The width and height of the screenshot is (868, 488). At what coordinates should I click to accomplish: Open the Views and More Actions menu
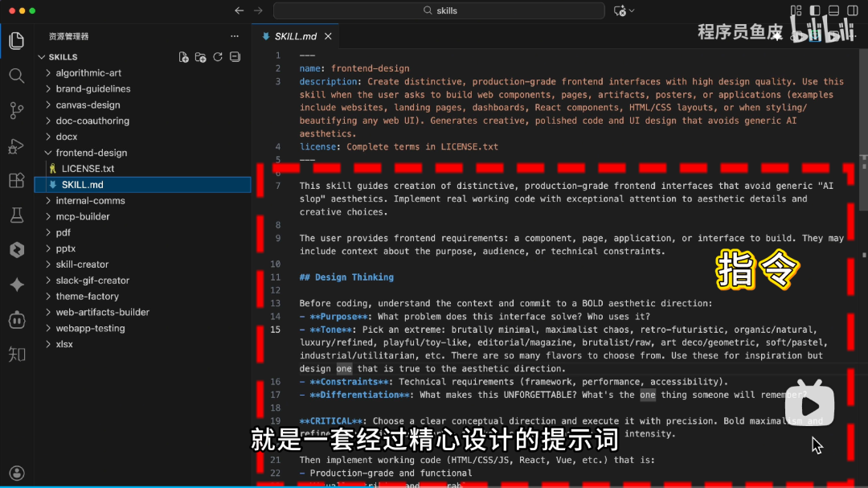tap(235, 35)
